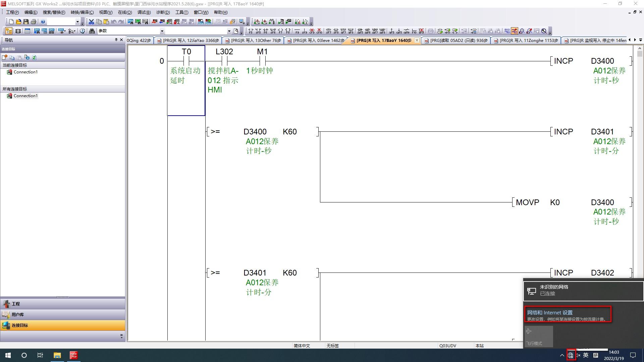Insert open contact using F5 icon
Viewport: 644px width, 362px height.
coord(250,31)
